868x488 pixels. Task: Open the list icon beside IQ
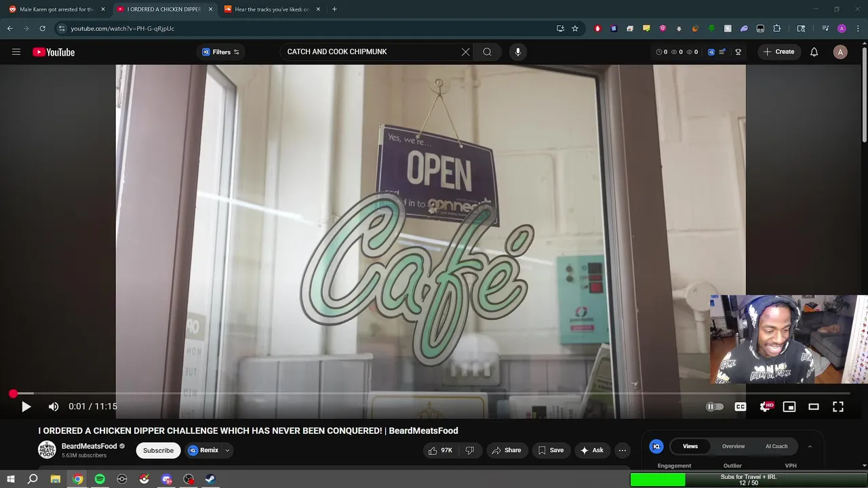[x=723, y=52]
